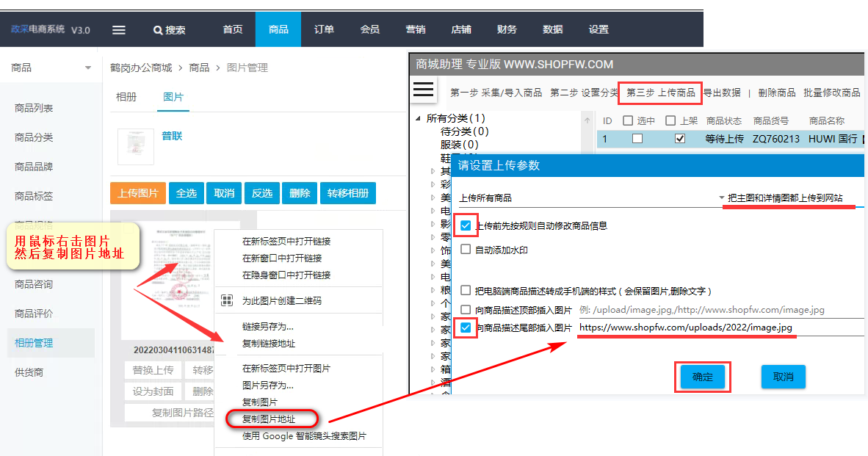The image size is (868, 456).
Task: Click the top image URL input field
Action: click(720, 310)
